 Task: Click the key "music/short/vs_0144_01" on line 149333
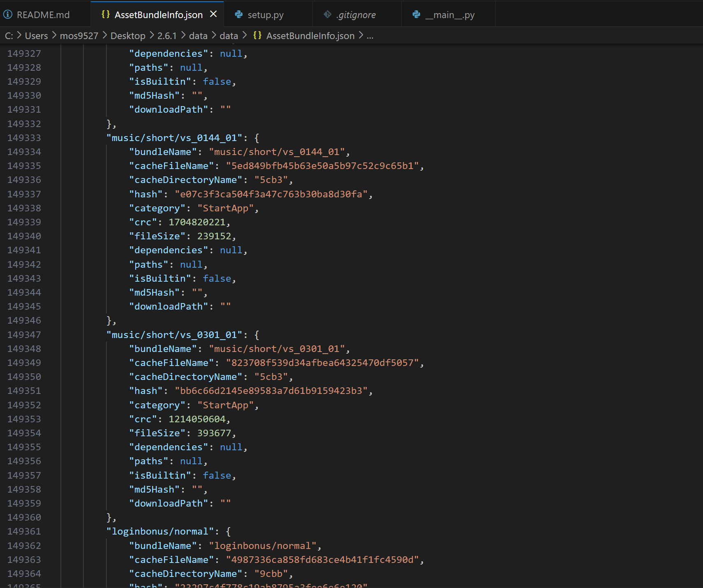(174, 138)
